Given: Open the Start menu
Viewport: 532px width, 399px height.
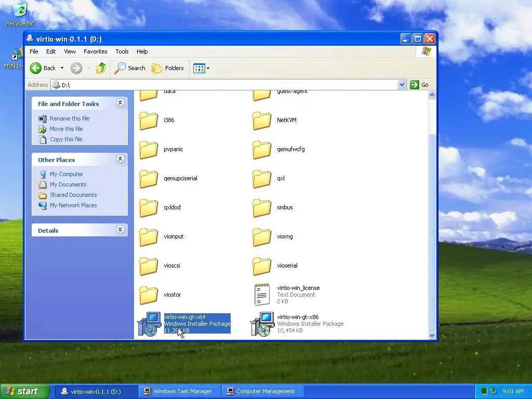Looking at the screenshot, I should 25,392.
